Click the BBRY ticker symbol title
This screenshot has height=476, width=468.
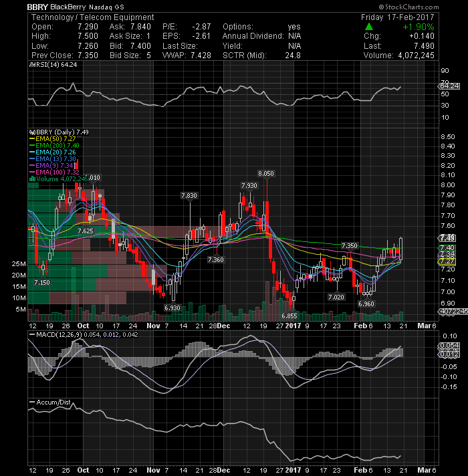pyautogui.click(x=37, y=7)
